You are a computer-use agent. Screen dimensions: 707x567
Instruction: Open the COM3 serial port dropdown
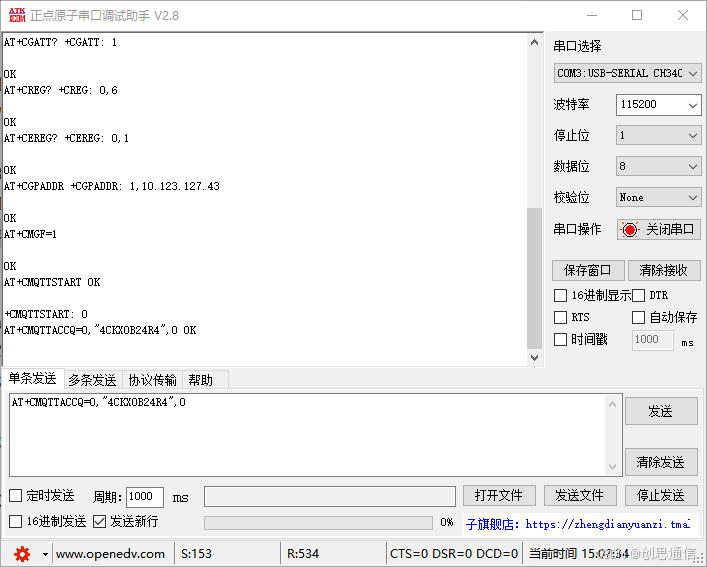click(627, 73)
